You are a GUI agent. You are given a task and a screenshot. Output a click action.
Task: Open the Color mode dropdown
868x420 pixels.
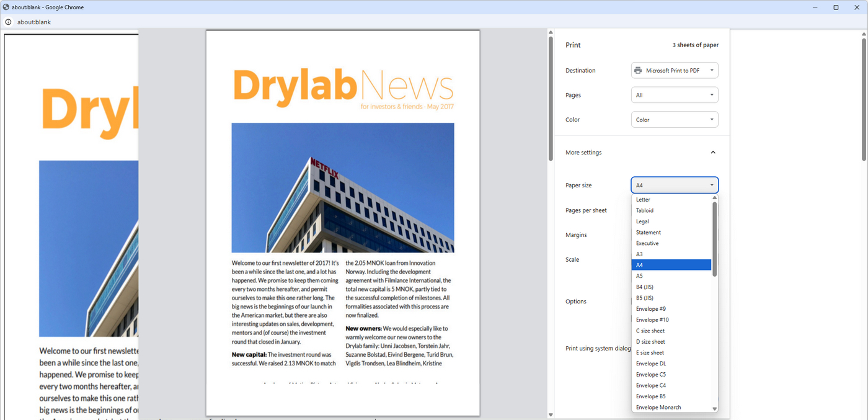pyautogui.click(x=675, y=120)
